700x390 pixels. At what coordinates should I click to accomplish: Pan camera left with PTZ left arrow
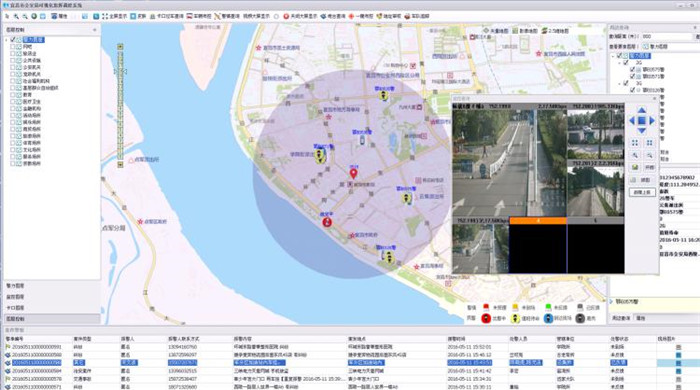[632, 120]
